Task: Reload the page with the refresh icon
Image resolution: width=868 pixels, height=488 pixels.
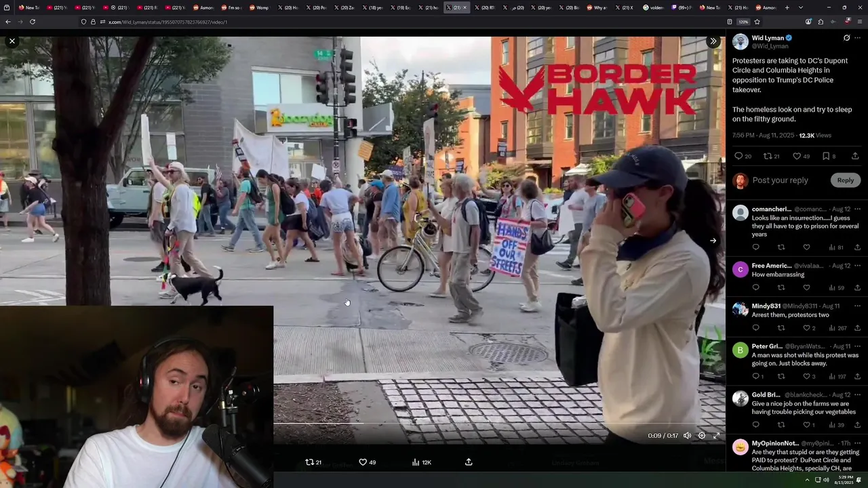Action: [33, 22]
